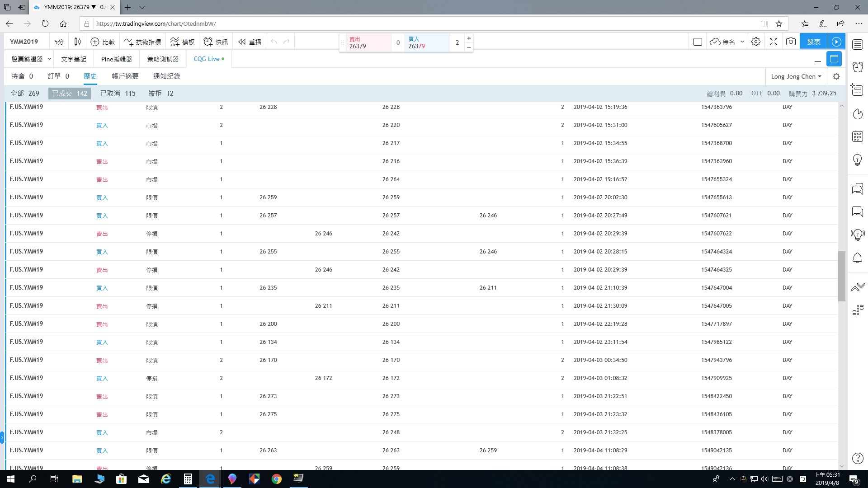868x488 pixels.
Task: Increase order quantity with plus stepper
Action: [469, 38]
